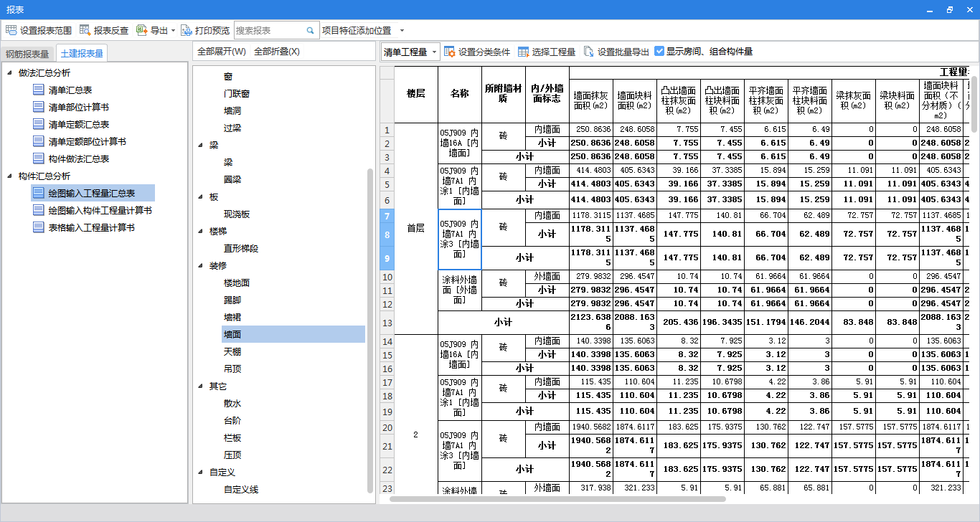Open the 清单工程量 dropdown
Viewport: 980px width, 522px height.
(410, 52)
